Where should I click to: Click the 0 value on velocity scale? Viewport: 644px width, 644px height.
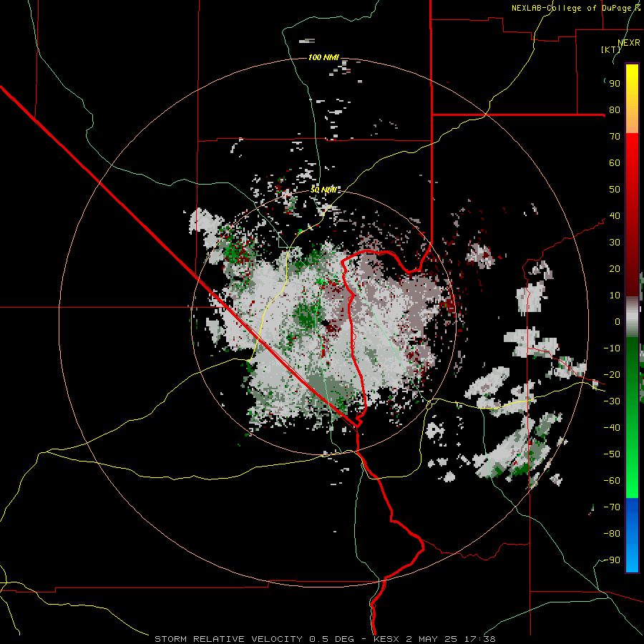pyautogui.click(x=618, y=322)
